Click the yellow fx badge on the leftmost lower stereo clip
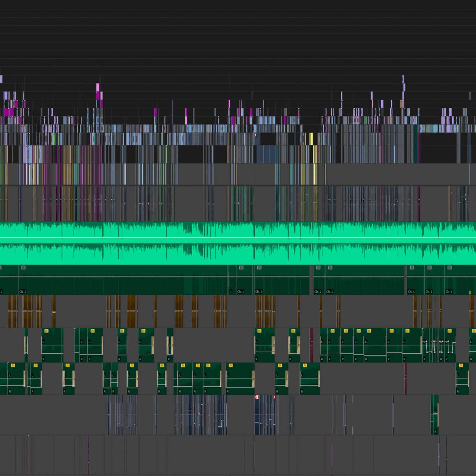476x476 pixels. [13, 365]
